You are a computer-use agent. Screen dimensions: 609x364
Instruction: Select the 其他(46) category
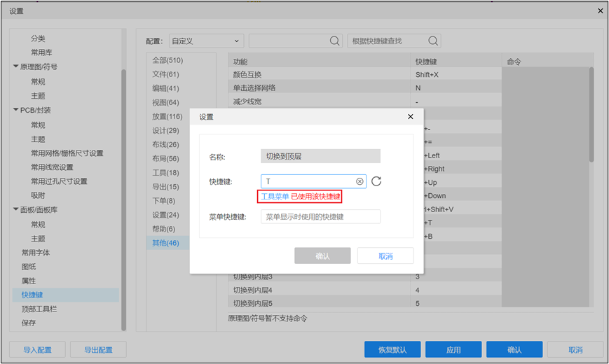point(166,243)
